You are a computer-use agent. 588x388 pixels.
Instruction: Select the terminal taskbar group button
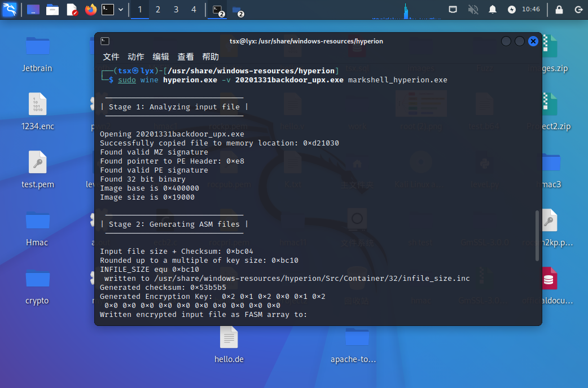click(218, 10)
